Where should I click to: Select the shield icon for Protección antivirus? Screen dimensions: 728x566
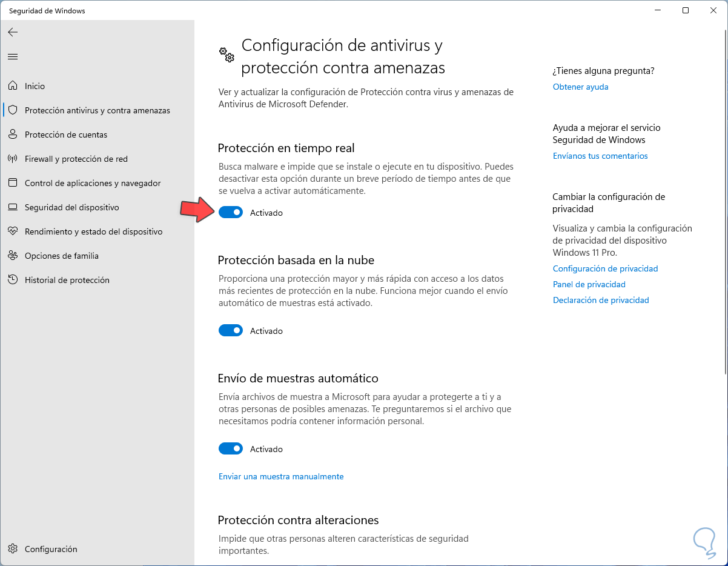point(13,110)
